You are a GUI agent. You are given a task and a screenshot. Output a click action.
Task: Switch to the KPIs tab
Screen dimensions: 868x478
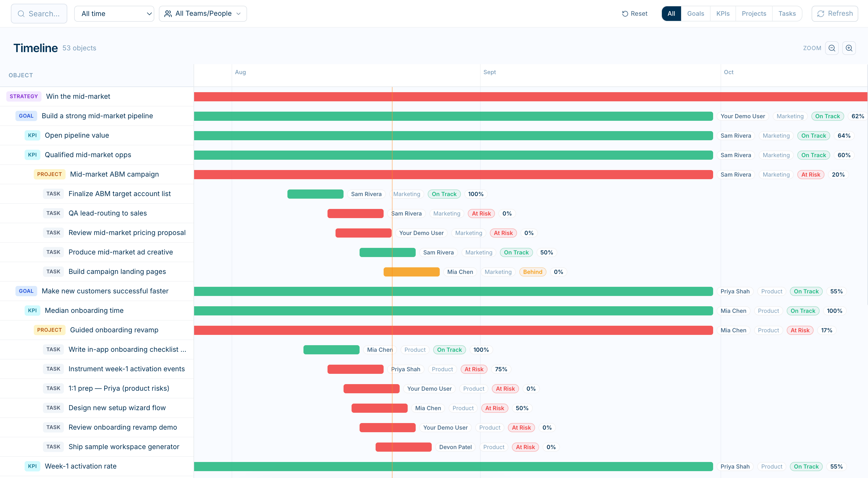pyautogui.click(x=723, y=14)
